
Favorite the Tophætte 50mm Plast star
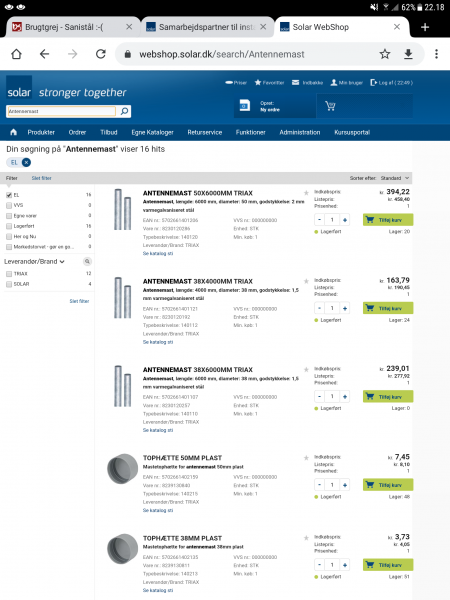coord(306,458)
